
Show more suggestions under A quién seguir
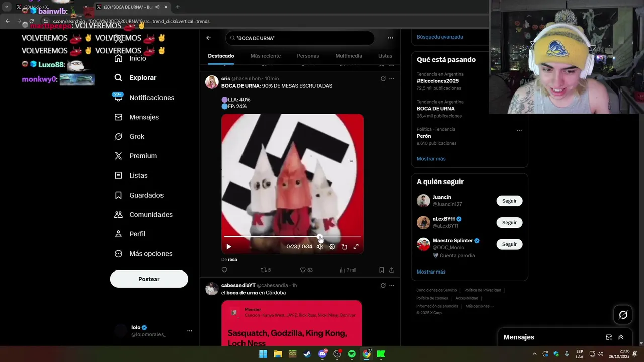(431, 272)
